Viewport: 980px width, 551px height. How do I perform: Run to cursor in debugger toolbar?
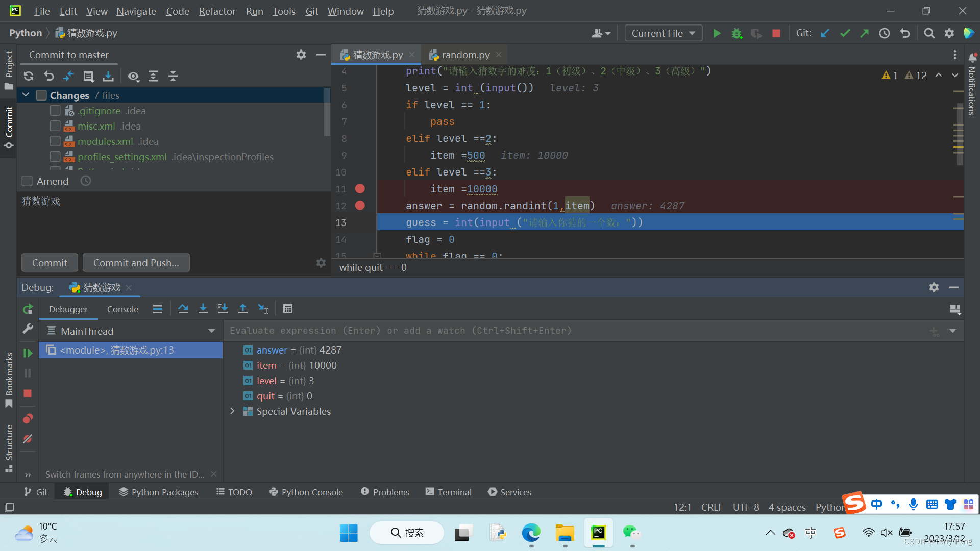(263, 309)
